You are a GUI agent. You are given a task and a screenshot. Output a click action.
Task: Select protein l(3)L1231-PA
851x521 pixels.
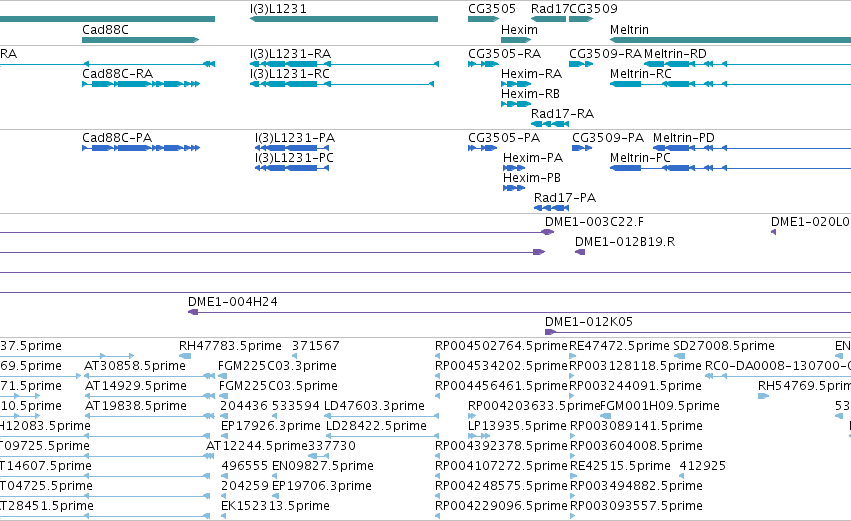[x=292, y=148]
